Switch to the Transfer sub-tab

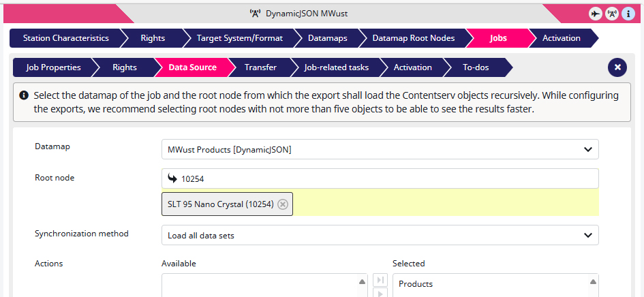260,67
